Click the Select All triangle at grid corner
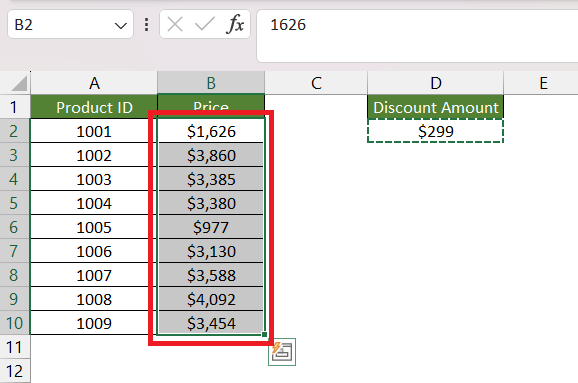Viewport: 578px width, 383px height. pyautogui.click(x=19, y=83)
